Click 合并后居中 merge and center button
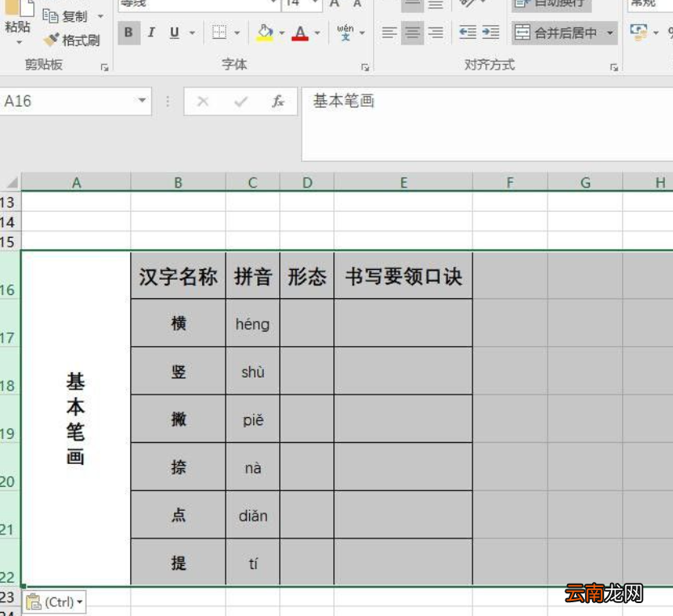Viewport: 673px width, 616px height. point(557,32)
